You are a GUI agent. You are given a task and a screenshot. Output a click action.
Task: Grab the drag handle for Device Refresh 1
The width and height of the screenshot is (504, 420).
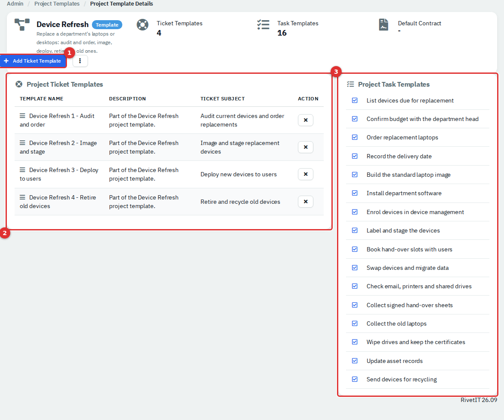(22, 115)
